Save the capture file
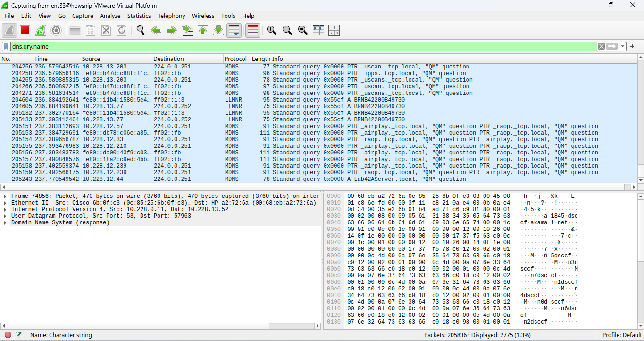The height and width of the screenshot is (341, 644). tap(91, 30)
